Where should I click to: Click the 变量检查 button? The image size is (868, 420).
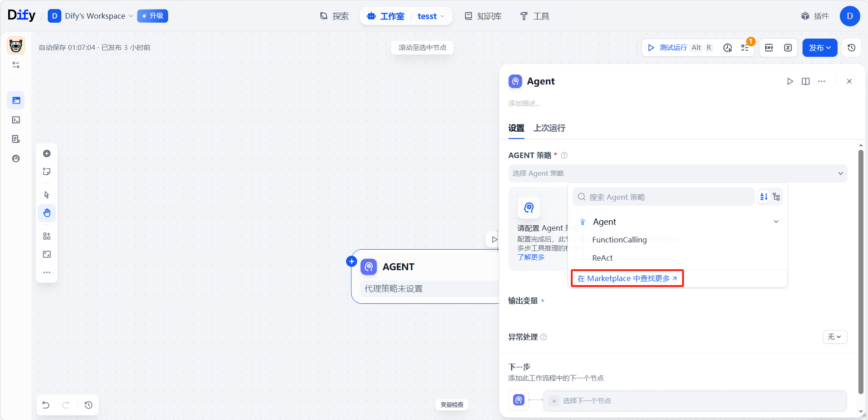[x=452, y=405]
